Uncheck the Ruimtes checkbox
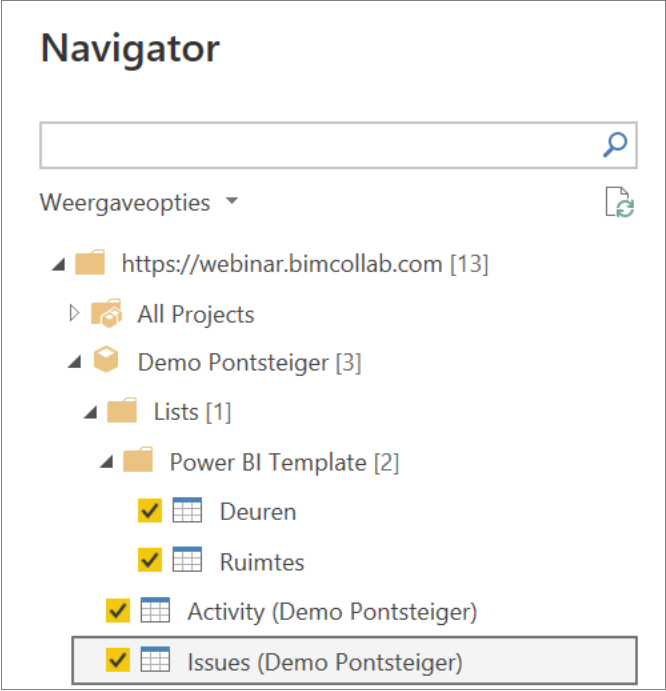The height and width of the screenshot is (691, 666). (150, 560)
